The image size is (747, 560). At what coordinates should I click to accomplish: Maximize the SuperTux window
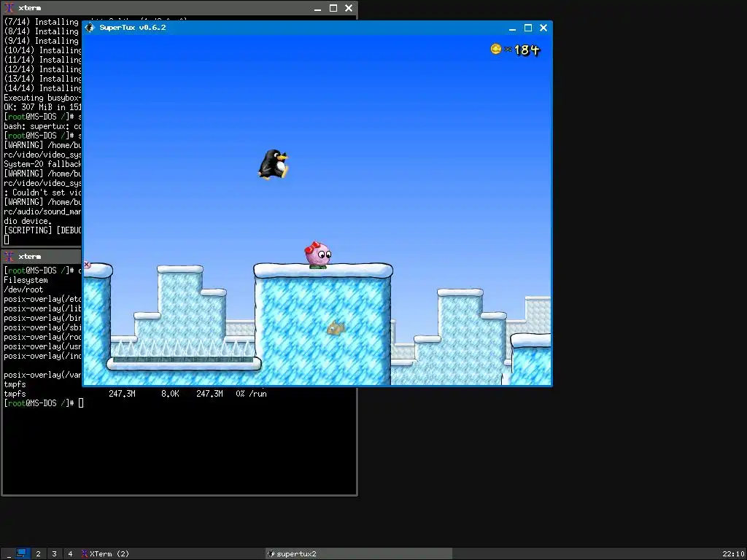pos(528,28)
